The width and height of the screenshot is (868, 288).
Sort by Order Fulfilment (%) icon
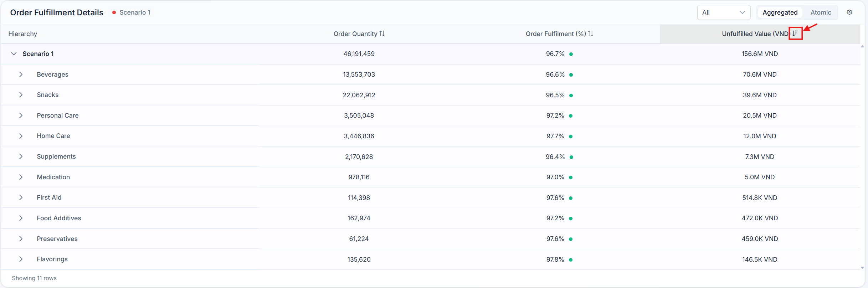tap(591, 34)
